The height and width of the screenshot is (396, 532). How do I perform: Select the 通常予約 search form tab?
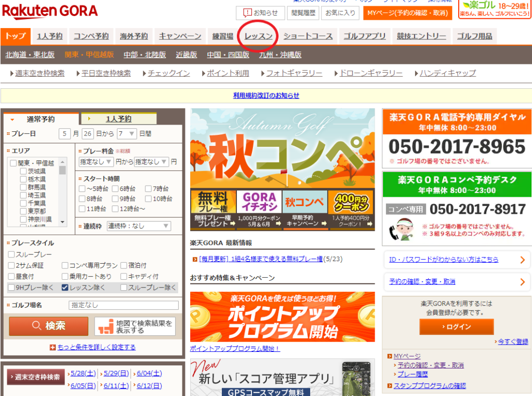pos(41,119)
